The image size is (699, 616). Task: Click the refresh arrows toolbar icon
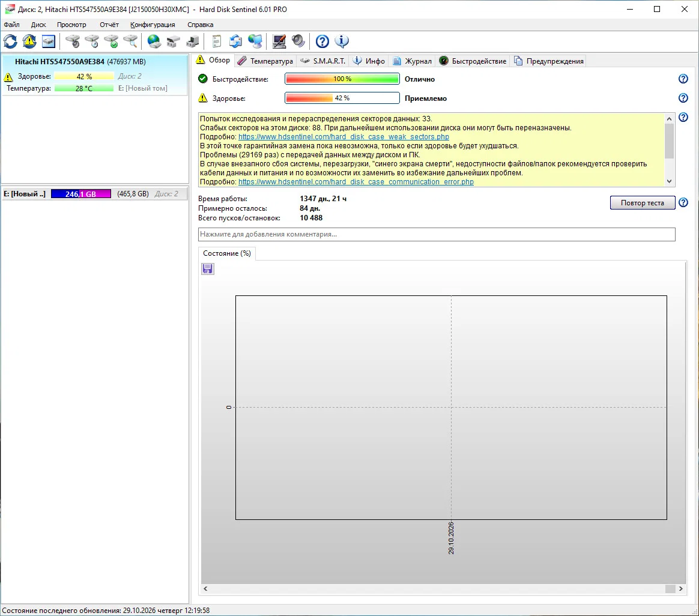click(10, 41)
